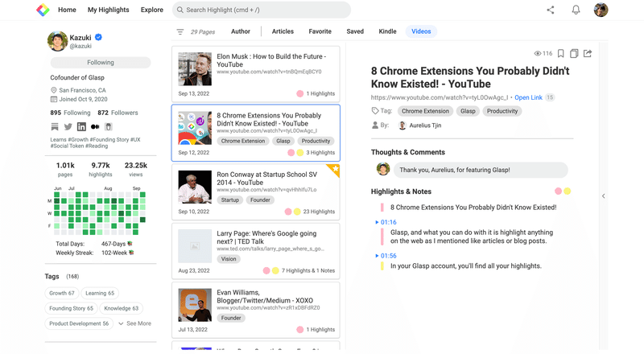The image size is (644, 354).
Task: View the 872 Followers list
Action: click(118, 113)
